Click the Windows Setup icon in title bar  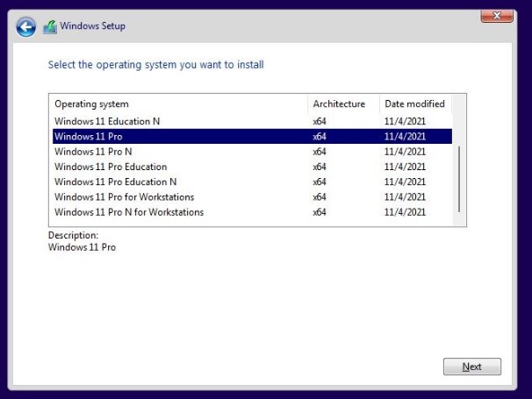pos(50,27)
